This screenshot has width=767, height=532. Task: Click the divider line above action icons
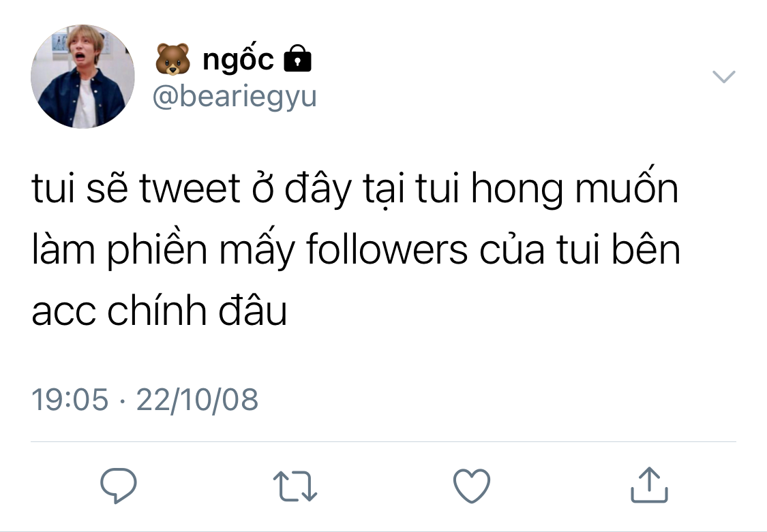point(383,441)
